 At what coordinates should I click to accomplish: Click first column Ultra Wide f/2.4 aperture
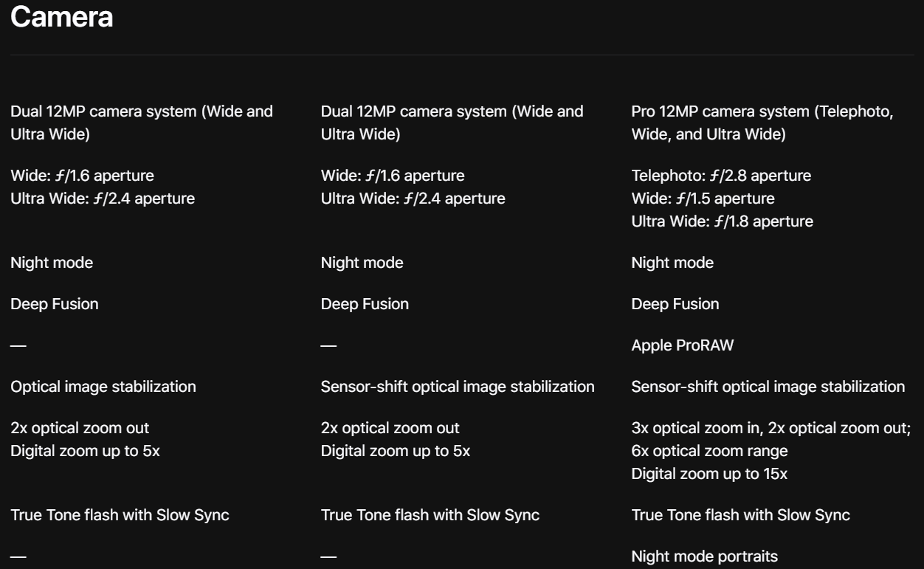pyautogui.click(x=103, y=199)
